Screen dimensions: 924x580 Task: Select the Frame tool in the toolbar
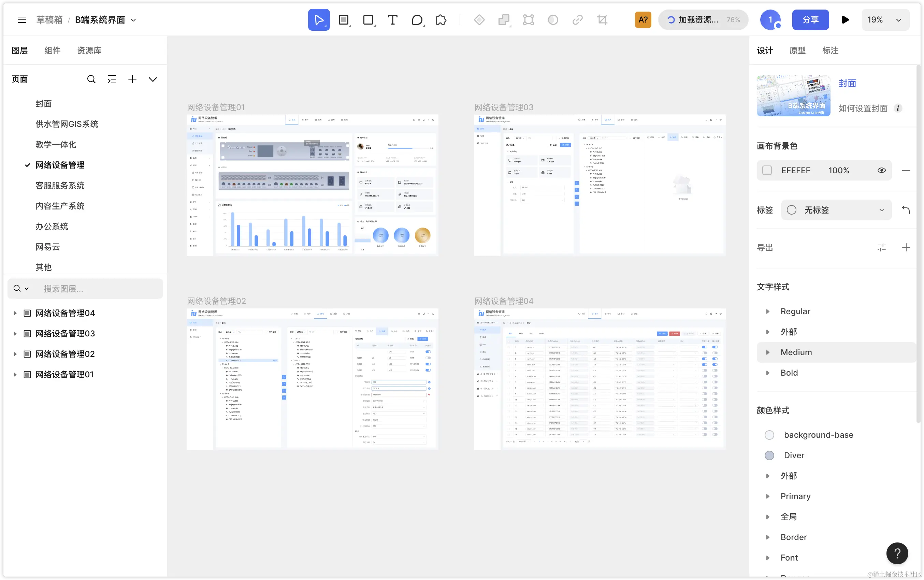tap(344, 20)
